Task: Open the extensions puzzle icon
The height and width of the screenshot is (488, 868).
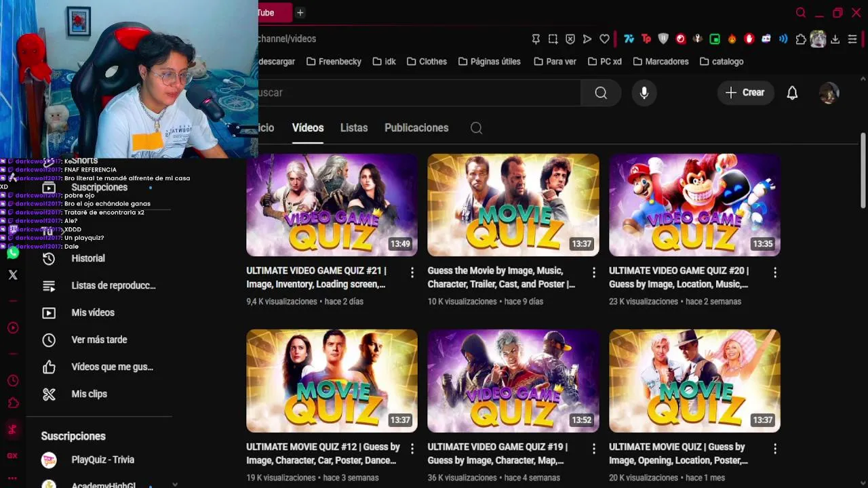Action: [801, 39]
